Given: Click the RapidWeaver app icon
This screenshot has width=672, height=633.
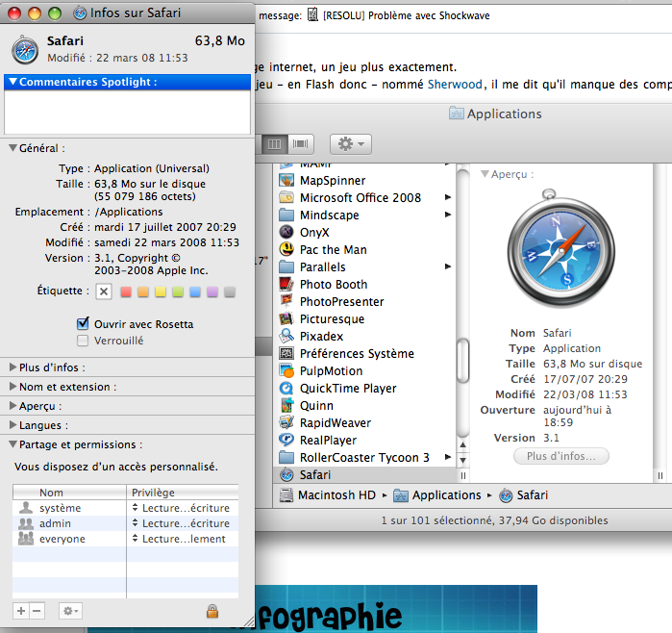Looking at the screenshot, I should pyautogui.click(x=286, y=422).
